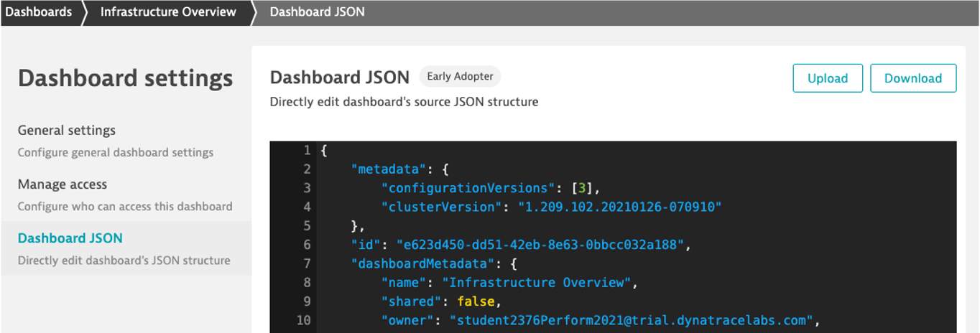
Task: Click line number 10 in the editor gutter
Action: click(x=303, y=320)
